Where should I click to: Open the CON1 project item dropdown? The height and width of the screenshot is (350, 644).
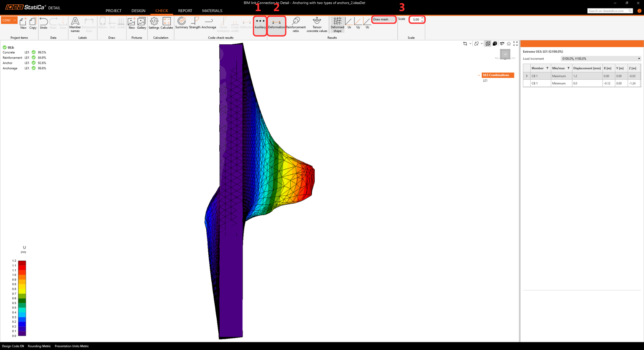click(15, 20)
